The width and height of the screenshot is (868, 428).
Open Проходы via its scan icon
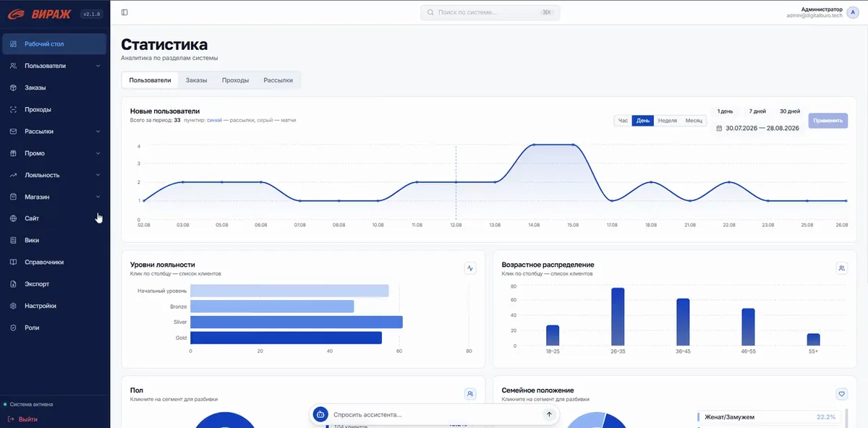[14, 110]
